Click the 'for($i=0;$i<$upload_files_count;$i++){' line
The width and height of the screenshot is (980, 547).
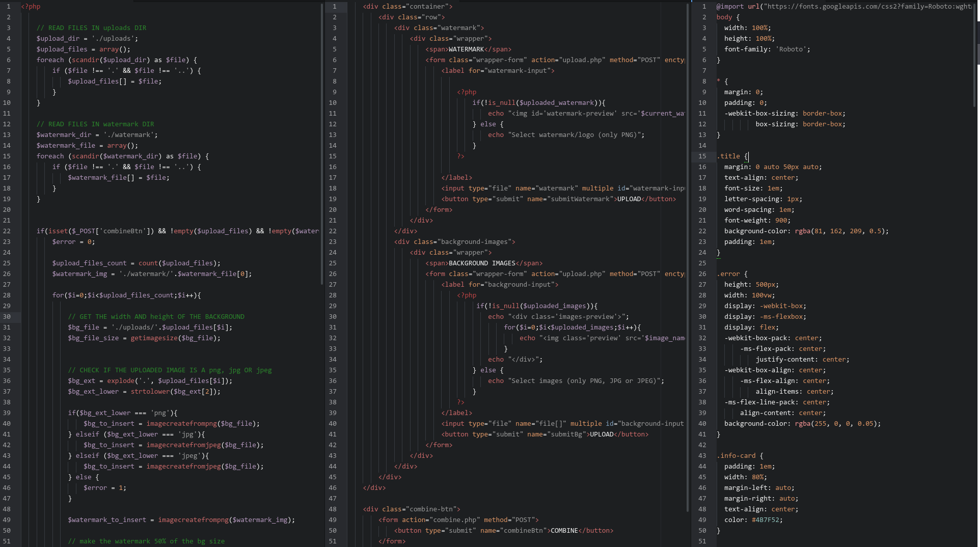pos(127,295)
